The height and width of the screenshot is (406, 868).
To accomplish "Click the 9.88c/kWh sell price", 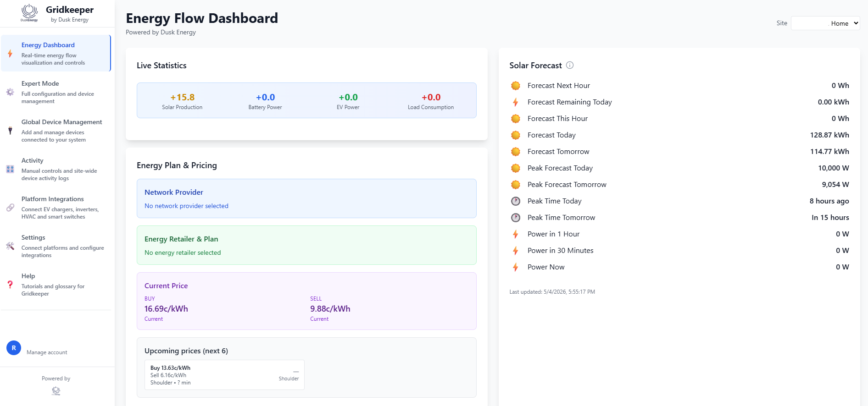I will click(x=330, y=309).
